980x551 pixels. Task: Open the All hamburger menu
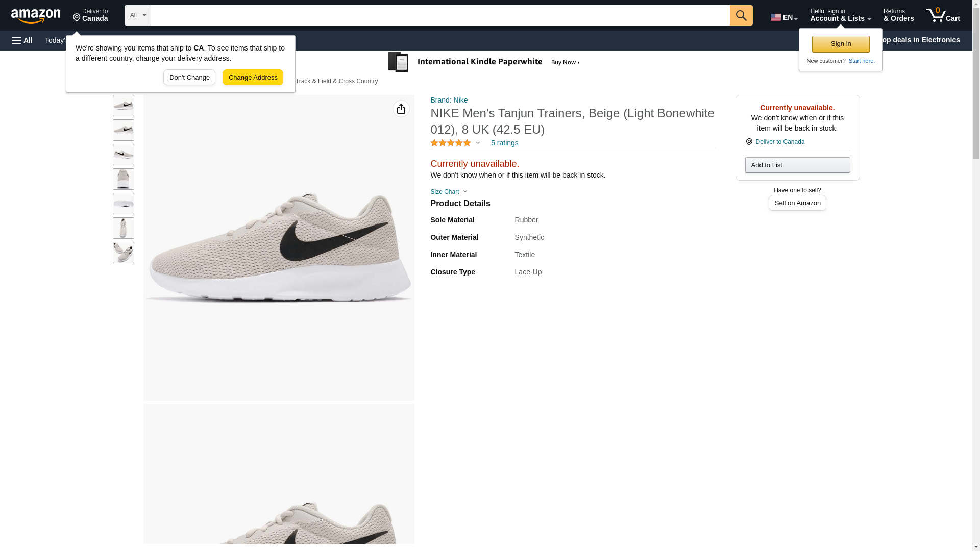(22, 40)
